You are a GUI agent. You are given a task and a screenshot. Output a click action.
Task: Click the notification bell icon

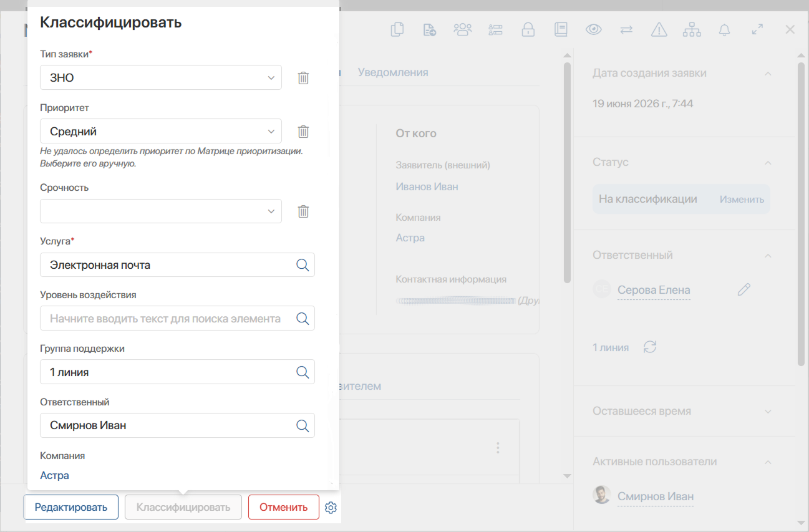coord(725,29)
